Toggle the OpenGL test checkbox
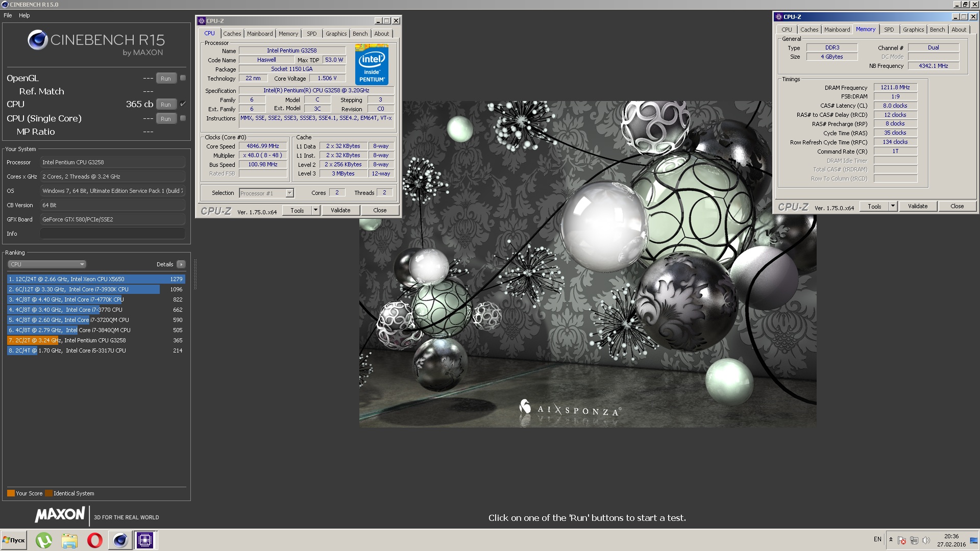 [183, 78]
